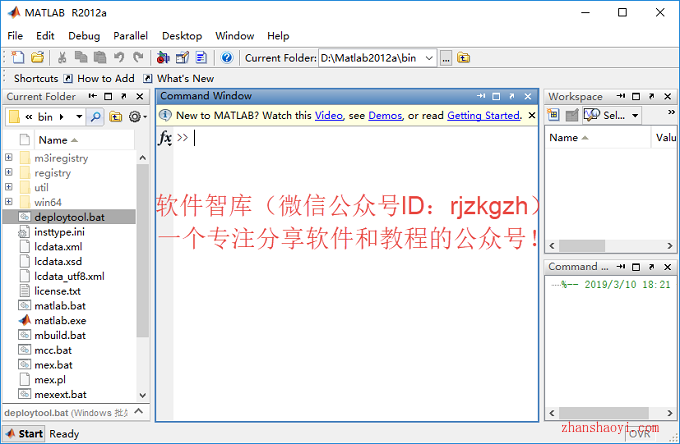Open the File menu
Viewport: 680px width, 444px height.
click(x=15, y=36)
